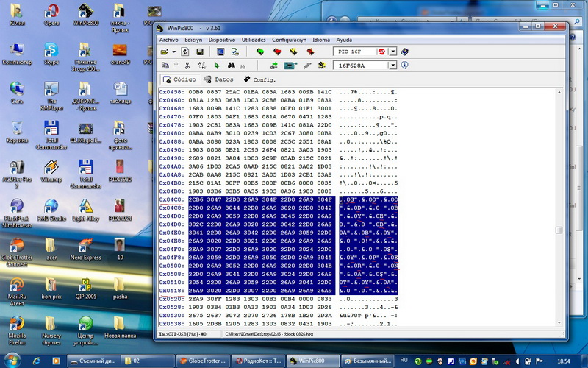Viewport: 588px width, 368px height.
Task: Click address 0x0458 in hex view
Action: pyautogui.click(x=171, y=92)
